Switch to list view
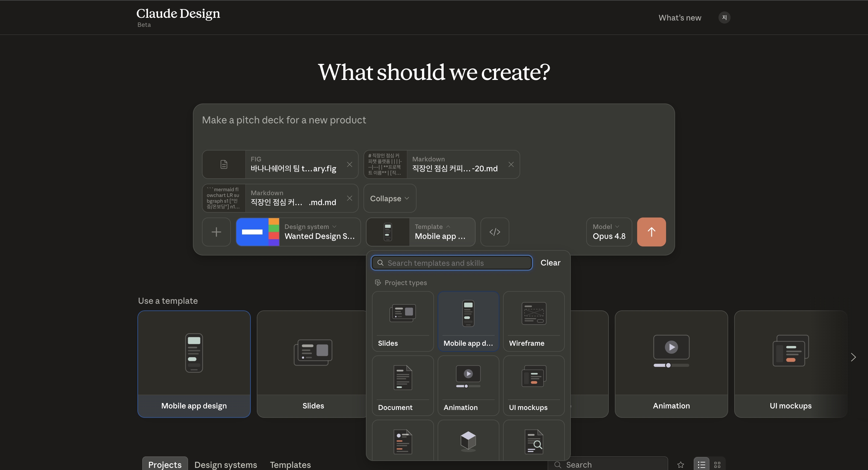Viewport: 868px width, 470px height. tap(702, 465)
